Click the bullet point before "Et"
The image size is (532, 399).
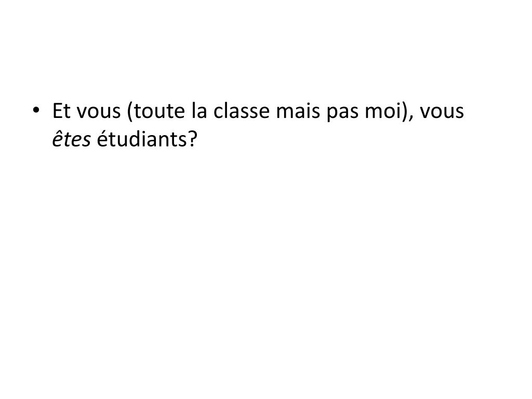click(x=36, y=110)
